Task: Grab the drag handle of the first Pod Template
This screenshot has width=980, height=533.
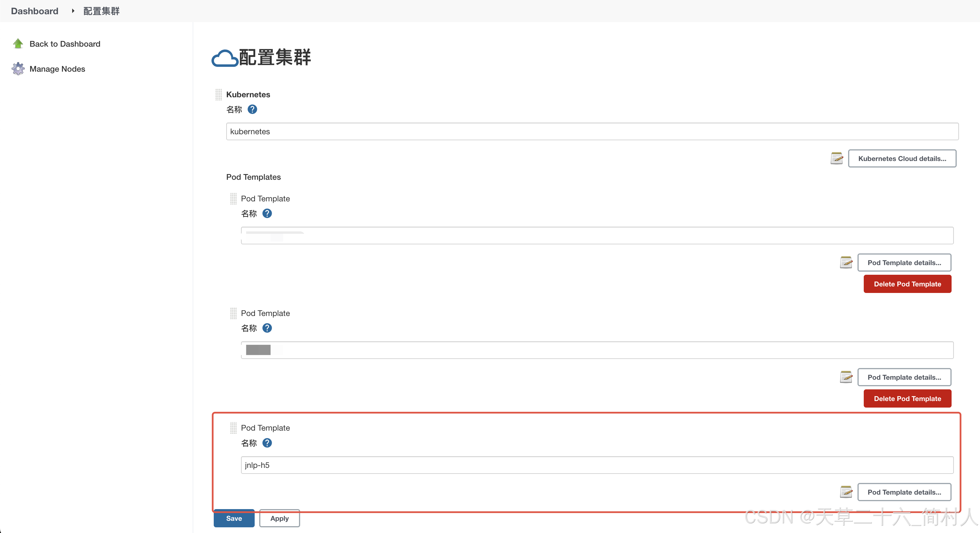Action: pyautogui.click(x=233, y=198)
